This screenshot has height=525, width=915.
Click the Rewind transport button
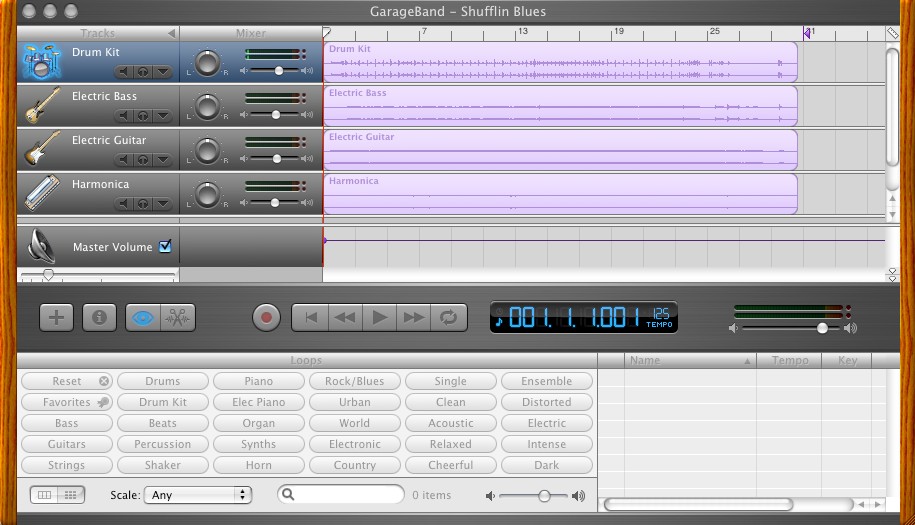pos(345,318)
